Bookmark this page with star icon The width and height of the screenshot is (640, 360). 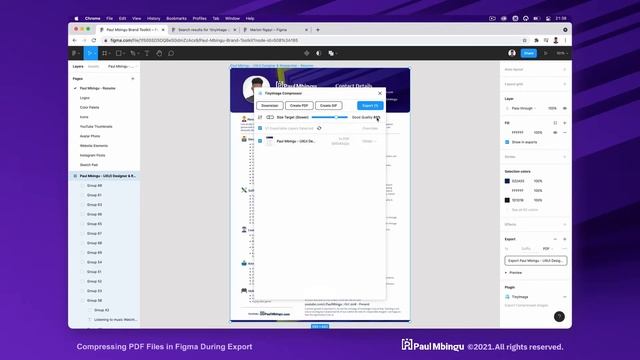(524, 40)
